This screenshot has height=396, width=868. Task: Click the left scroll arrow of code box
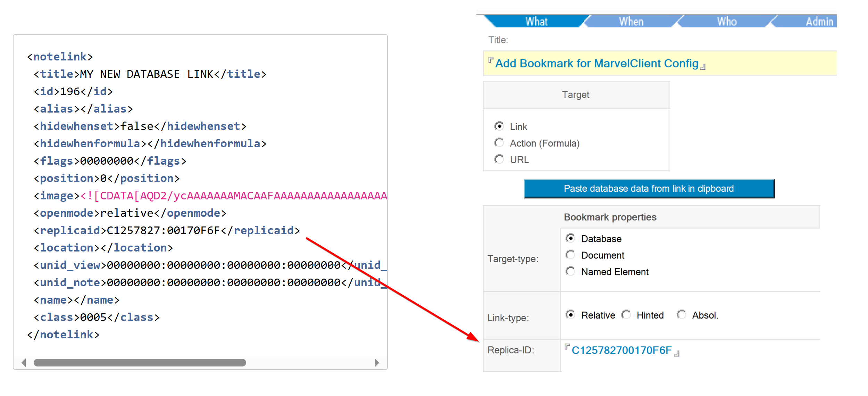pyautogui.click(x=24, y=363)
